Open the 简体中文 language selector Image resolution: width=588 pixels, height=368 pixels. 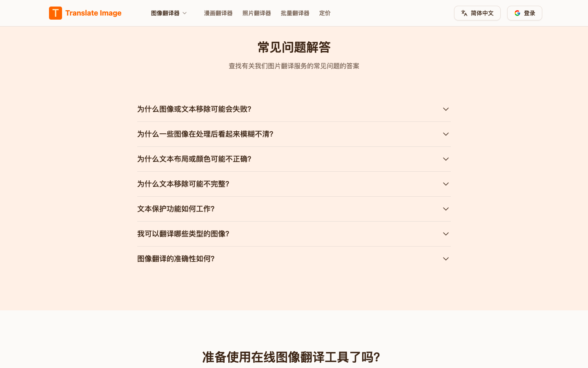point(477,13)
